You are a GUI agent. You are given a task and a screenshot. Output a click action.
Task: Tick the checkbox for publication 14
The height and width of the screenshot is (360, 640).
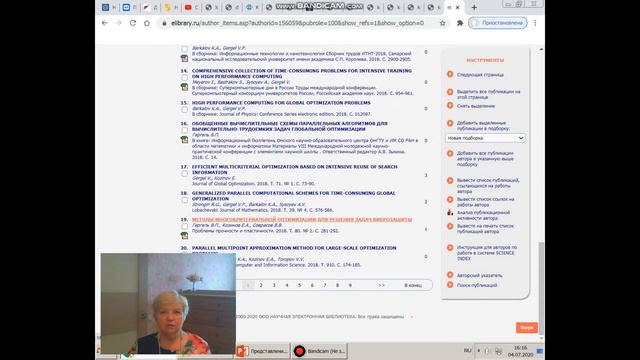184,78
